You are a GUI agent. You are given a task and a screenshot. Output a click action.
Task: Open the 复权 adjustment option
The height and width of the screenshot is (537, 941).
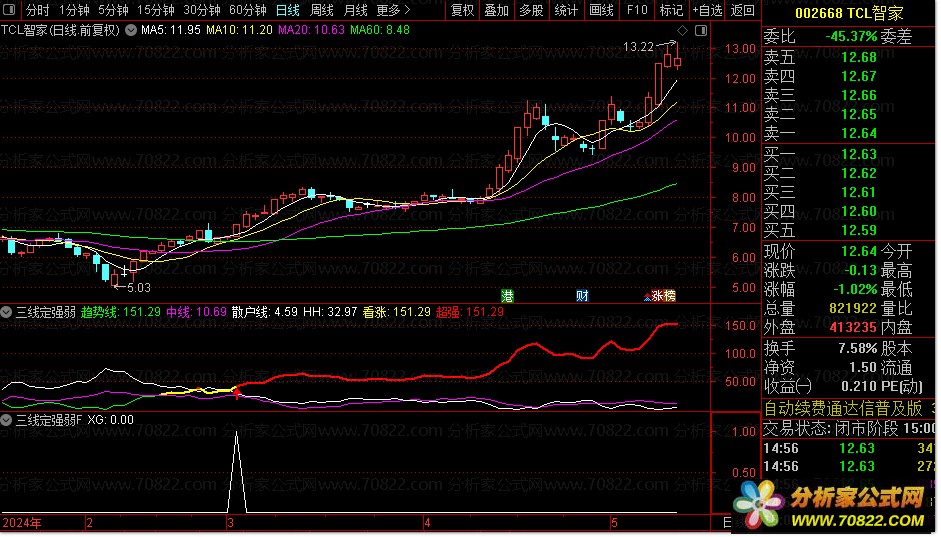(x=462, y=10)
